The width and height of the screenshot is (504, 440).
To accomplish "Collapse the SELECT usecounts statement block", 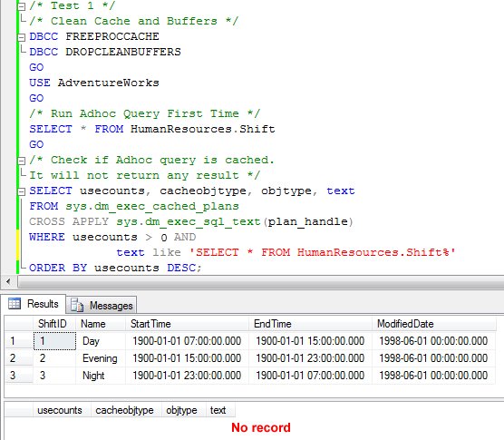I will coord(21,191).
